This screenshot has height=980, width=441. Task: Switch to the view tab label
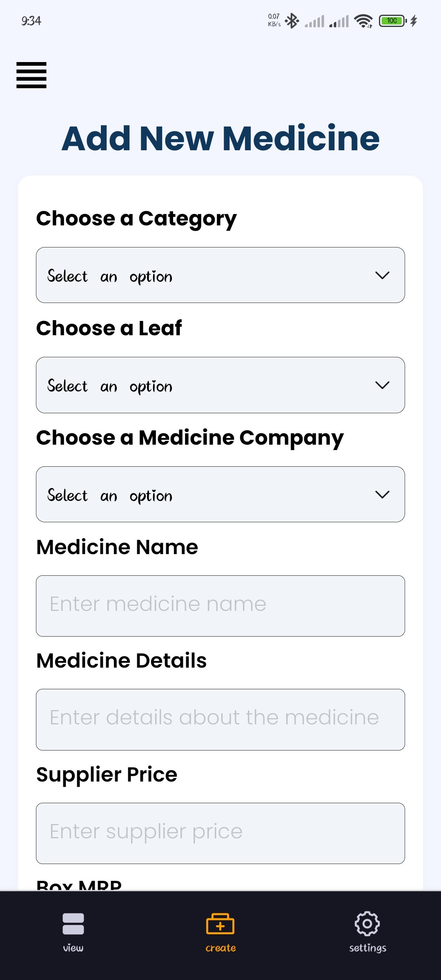click(x=73, y=948)
